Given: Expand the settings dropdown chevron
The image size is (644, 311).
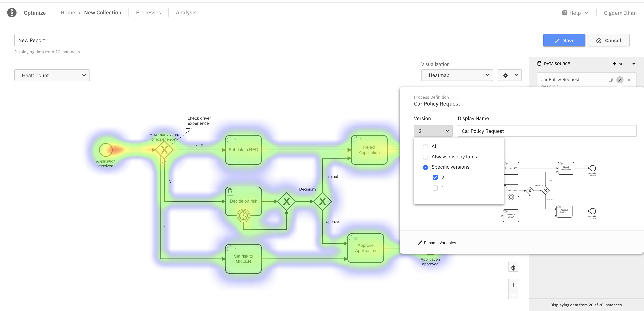Looking at the screenshot, I should [516, 75].
